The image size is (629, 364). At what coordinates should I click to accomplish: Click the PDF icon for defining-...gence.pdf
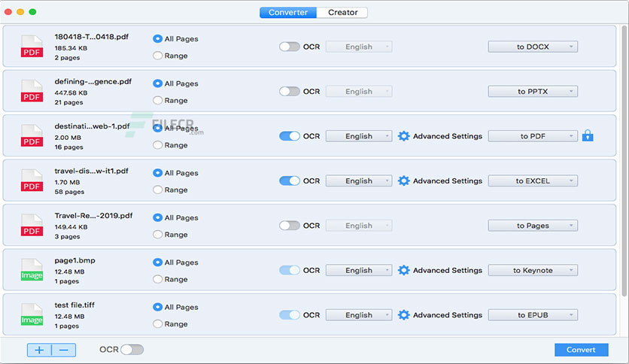click(32, 91)
